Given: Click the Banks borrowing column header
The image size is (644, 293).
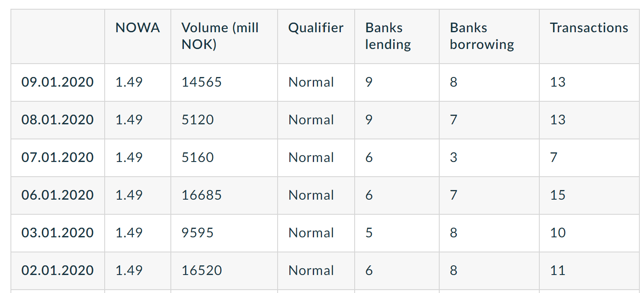Looking at the screenshot, I should click(482, 36).
